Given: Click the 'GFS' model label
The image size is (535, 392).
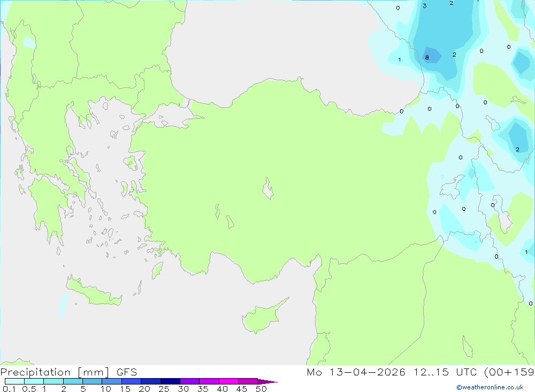Looking at the screenshot, I should tap(127, 372).
